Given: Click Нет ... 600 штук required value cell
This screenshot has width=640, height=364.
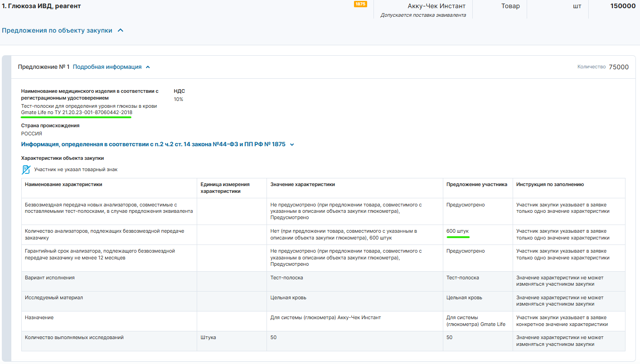Looking at the screenshot, I should pos(355,235).
